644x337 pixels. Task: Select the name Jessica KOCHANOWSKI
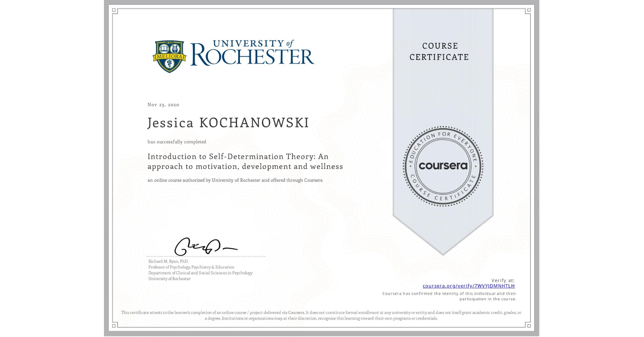[227, 123]
